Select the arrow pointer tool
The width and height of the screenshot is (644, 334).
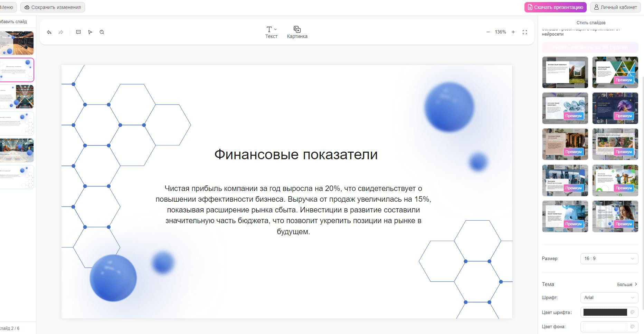point(90,32)
